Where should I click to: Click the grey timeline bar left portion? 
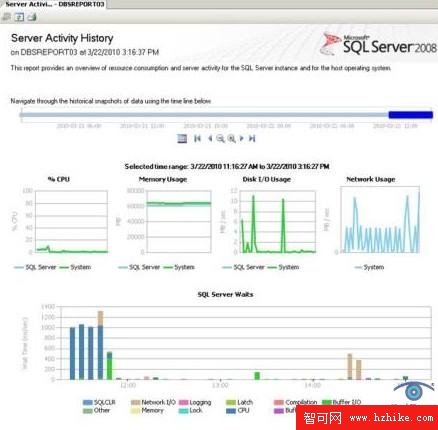204,115
